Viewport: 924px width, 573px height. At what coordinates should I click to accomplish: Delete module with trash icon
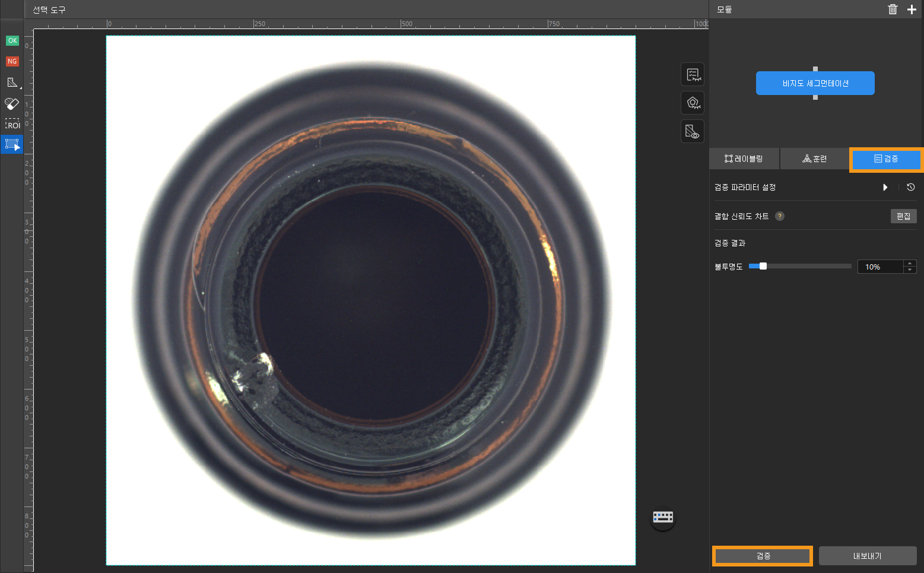[x=893, y=9]
